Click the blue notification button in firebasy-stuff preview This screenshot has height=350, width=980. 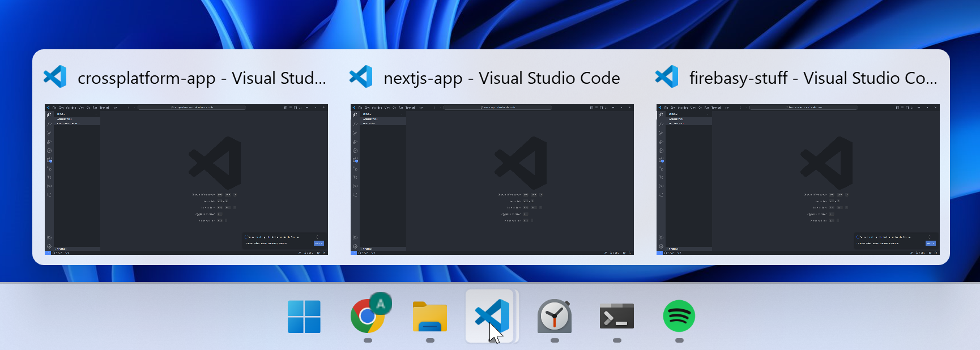930,243
